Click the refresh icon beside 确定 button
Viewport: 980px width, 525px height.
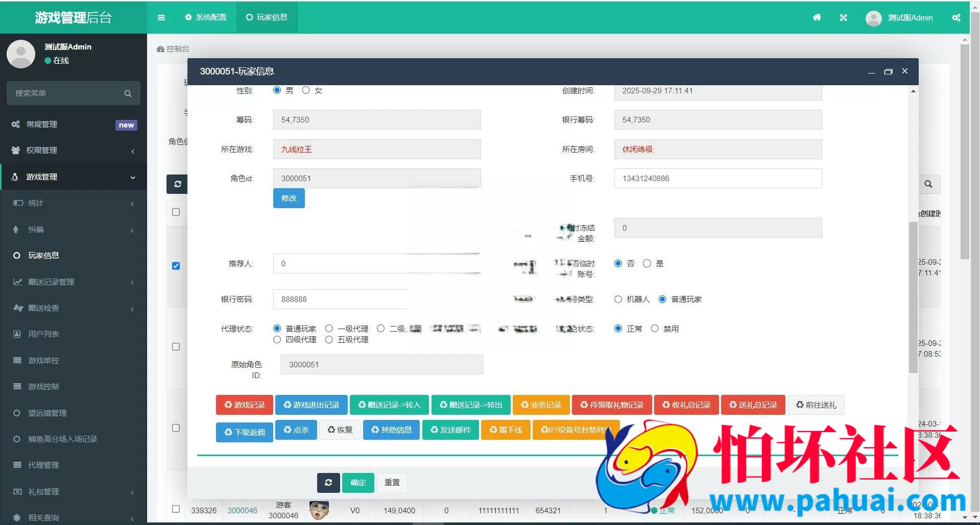tap(328, 482)
